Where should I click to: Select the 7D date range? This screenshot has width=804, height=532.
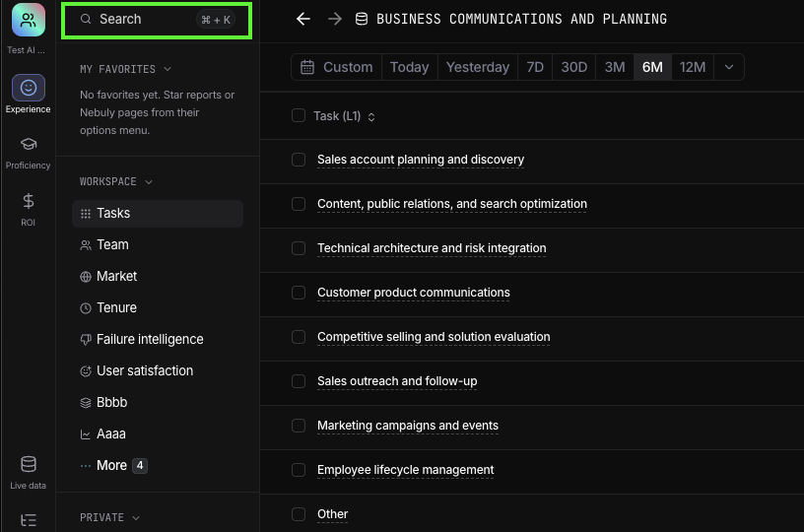535,67
